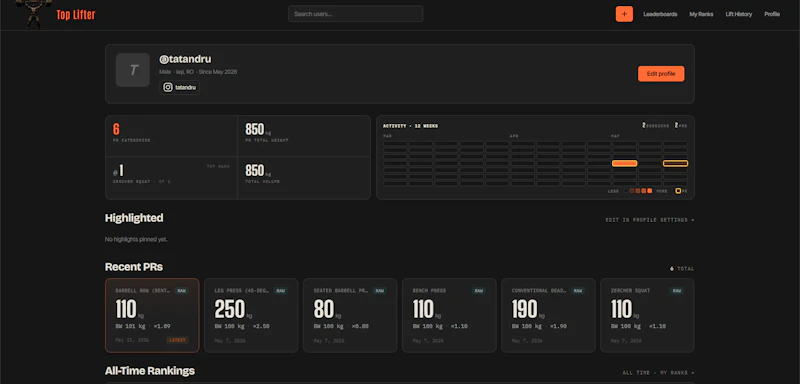The width and height of the screenshot is (800, 384).
Task: Open the Barbell Row 110 kg PR card
Action: 152,315
